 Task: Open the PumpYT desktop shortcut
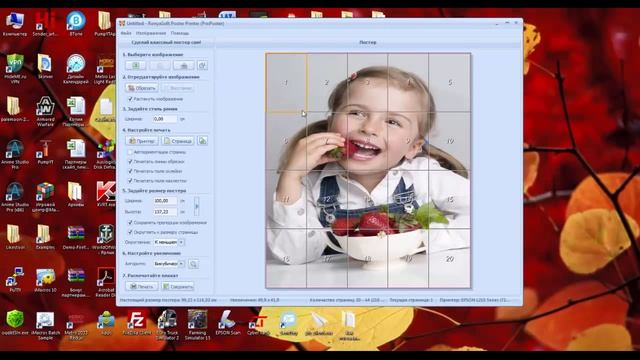(45, 152)
